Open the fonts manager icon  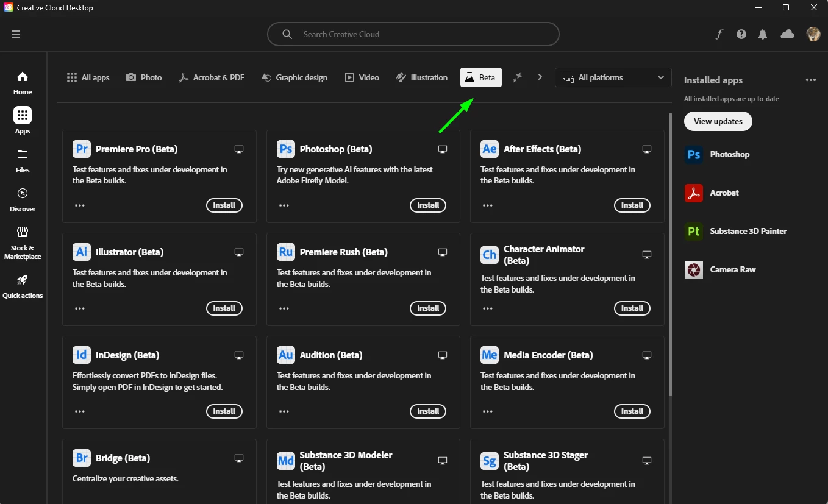[719, 34]
